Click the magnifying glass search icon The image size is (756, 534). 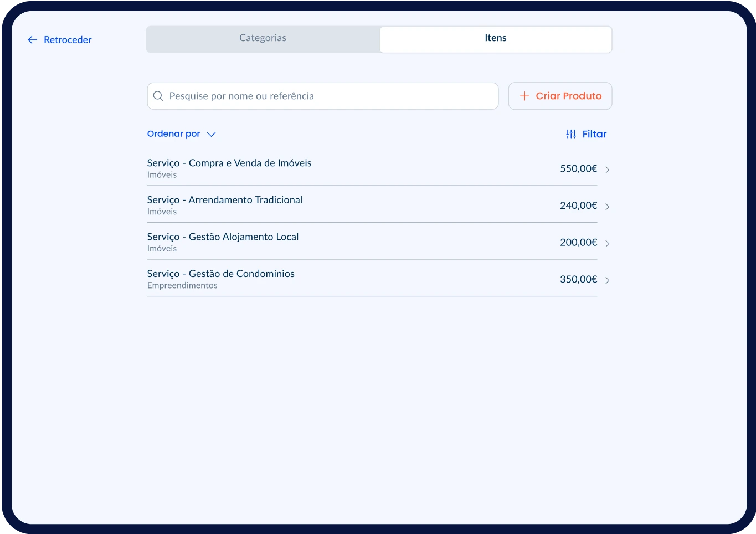pos(158,96)
